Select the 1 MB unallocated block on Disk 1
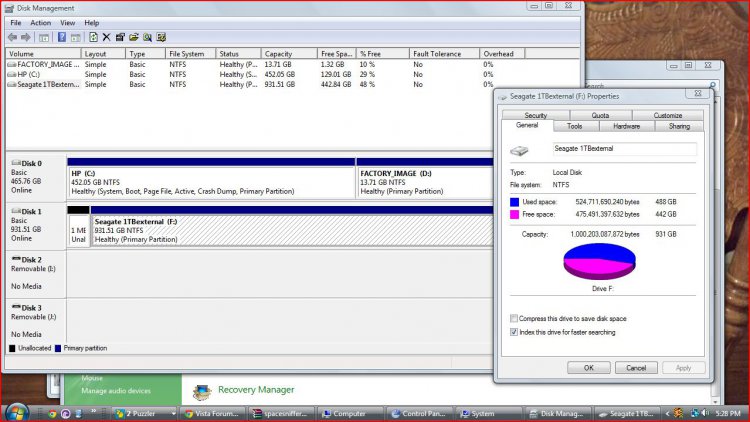The width and height of the screenshot is (750, 422). point(78,231)
